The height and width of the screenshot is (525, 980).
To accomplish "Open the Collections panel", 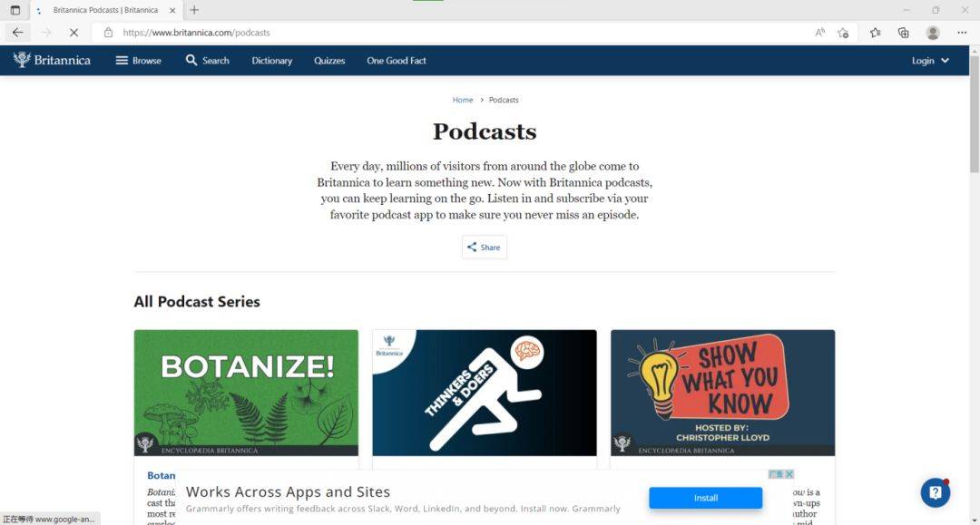I will [903, 33].
